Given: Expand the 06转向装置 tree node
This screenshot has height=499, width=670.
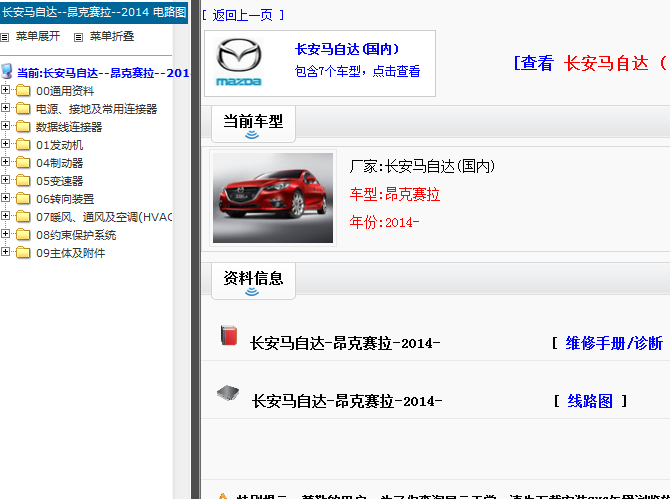Looking at the screenshot, I should click(6, 197).
